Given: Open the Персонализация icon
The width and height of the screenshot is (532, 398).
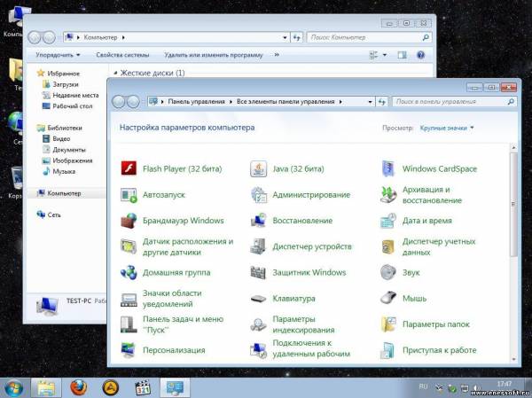Looking at the screenshot, I should tap(129, 350).
